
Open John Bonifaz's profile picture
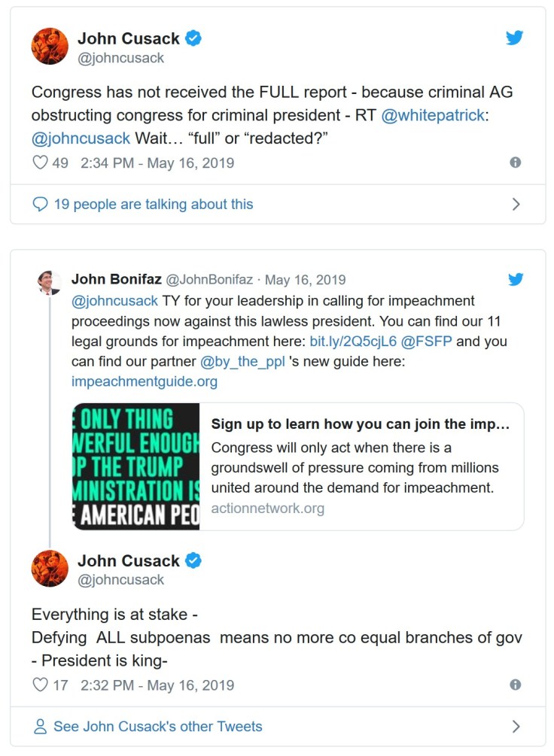tap(50, 282)
